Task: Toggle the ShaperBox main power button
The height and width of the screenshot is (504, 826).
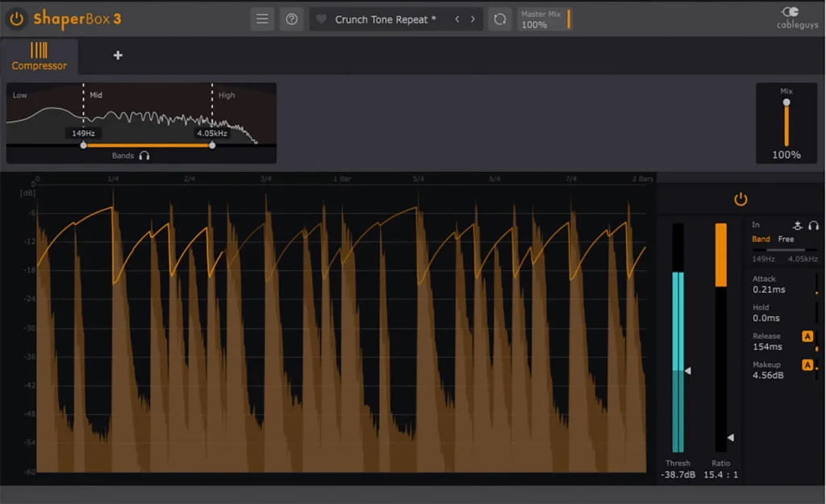Action: point(16,19)
